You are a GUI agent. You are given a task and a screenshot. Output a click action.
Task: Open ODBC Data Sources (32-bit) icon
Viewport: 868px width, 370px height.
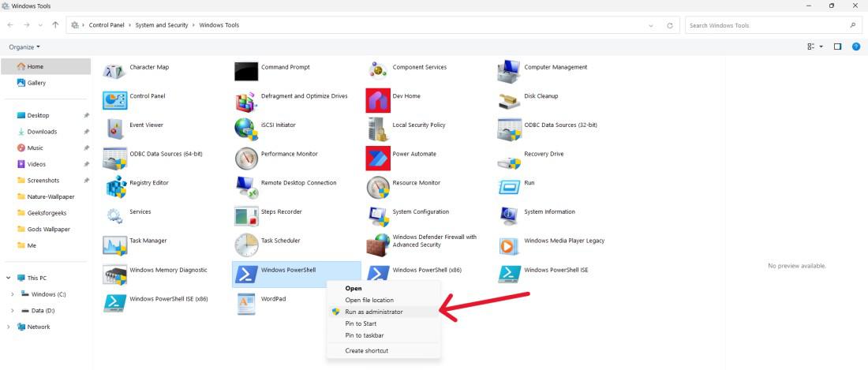tap(509, 129)
